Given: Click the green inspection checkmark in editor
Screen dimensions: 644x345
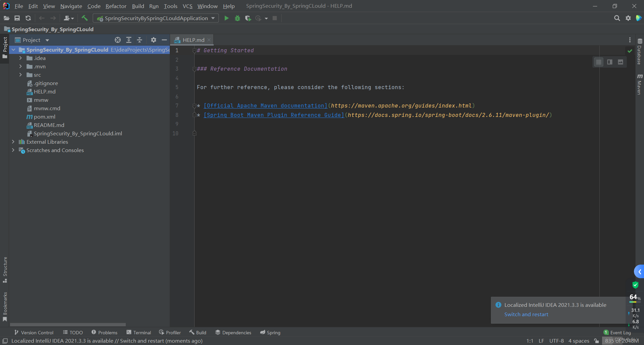Looking at the screenshot, I should point(630,51).
